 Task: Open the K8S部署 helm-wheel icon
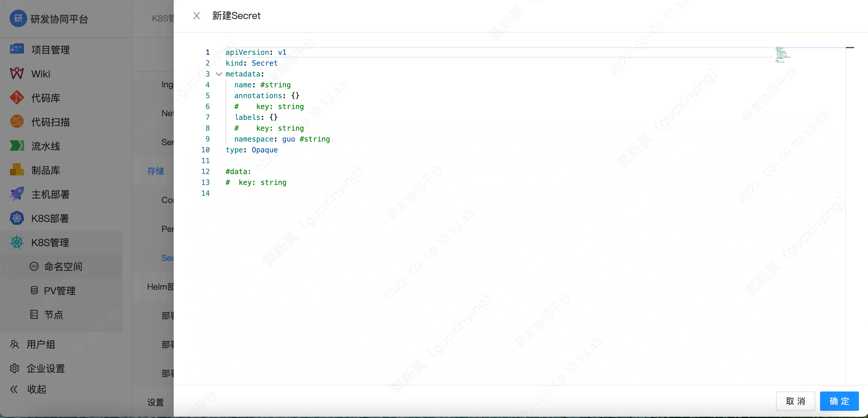[x=17, y=218]
